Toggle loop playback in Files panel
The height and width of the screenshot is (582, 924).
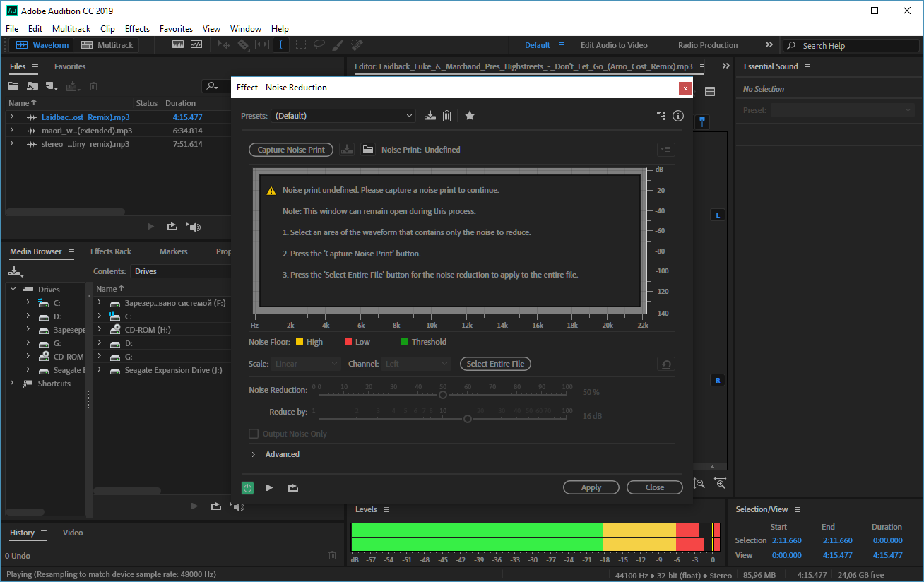(x=172, y=227)
